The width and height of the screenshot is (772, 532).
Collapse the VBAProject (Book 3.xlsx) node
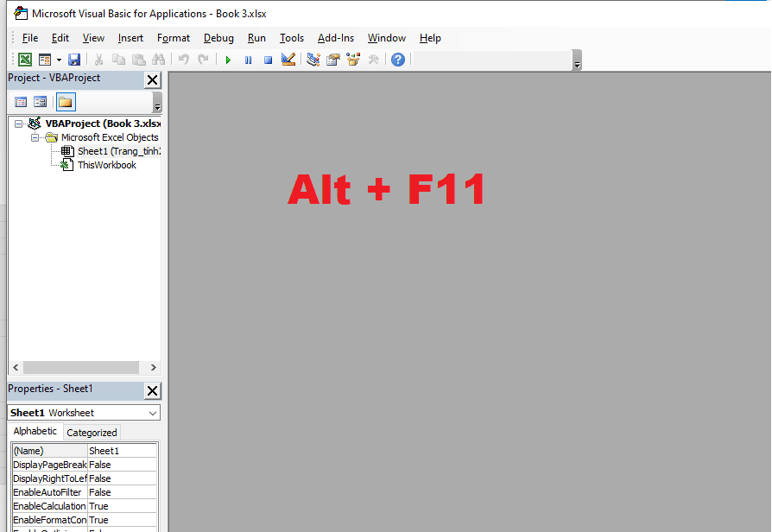18,123
